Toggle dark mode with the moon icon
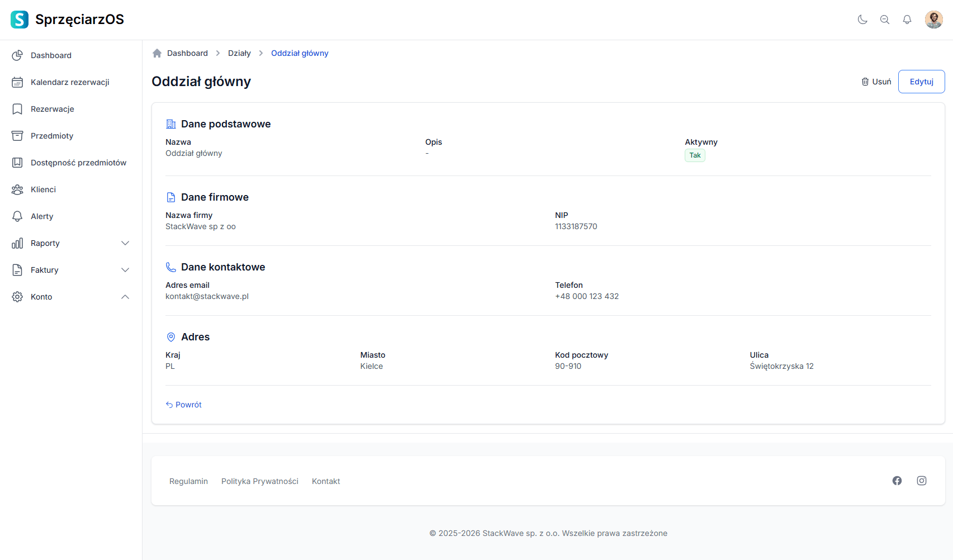This screenshot has width=953, height=560. coord(862,20)
